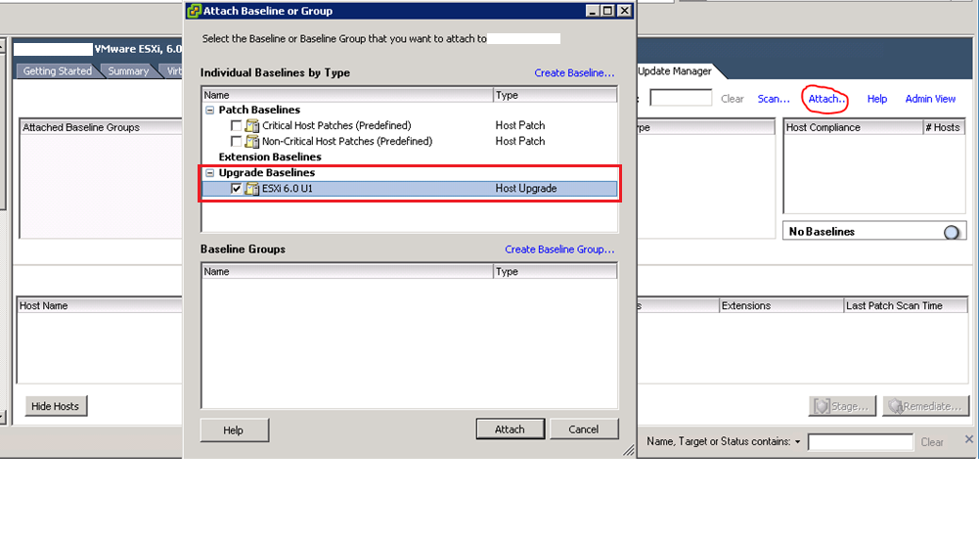Click the Host Compliance column header

pyautogui.click(x=853, y=127)
